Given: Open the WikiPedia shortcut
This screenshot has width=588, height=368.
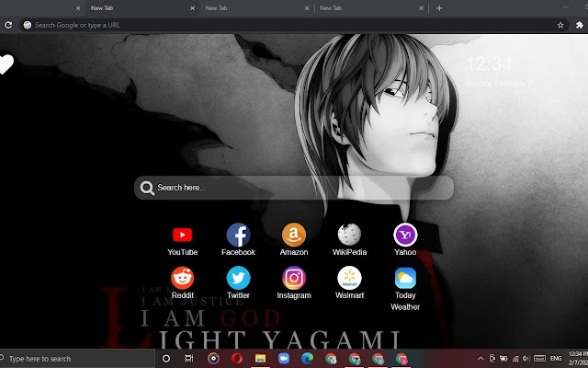Looking at the screenshot, I should (x=349, y=239).
